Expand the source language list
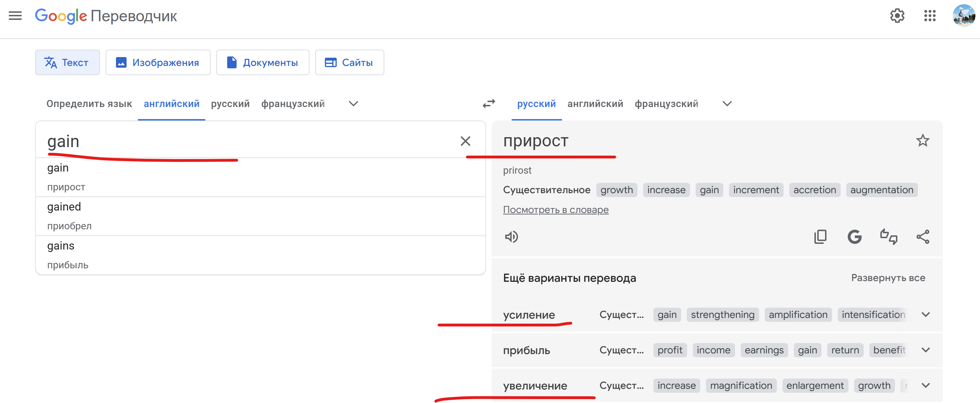 pos(353,104)
